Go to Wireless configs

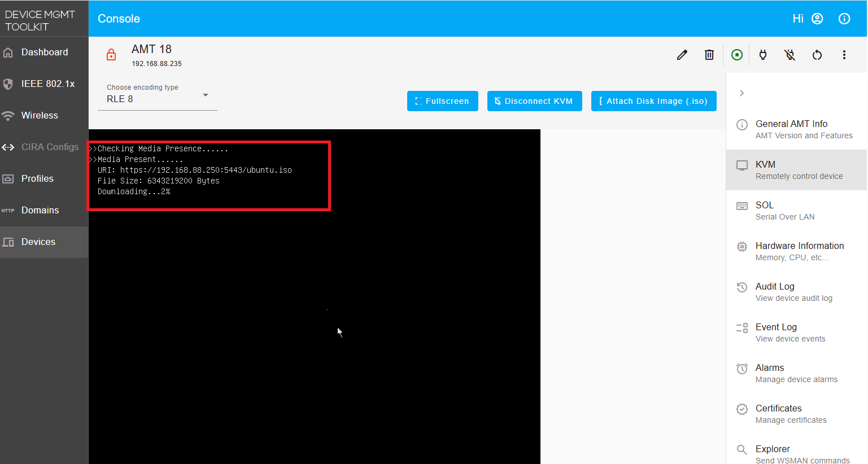click(44, 116)
